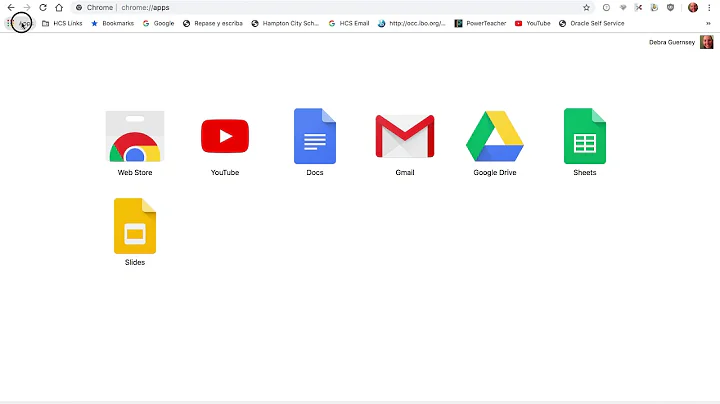Click the red scissors extension icon
This screenshot has height=404, width=720.
tap(638, 7)
